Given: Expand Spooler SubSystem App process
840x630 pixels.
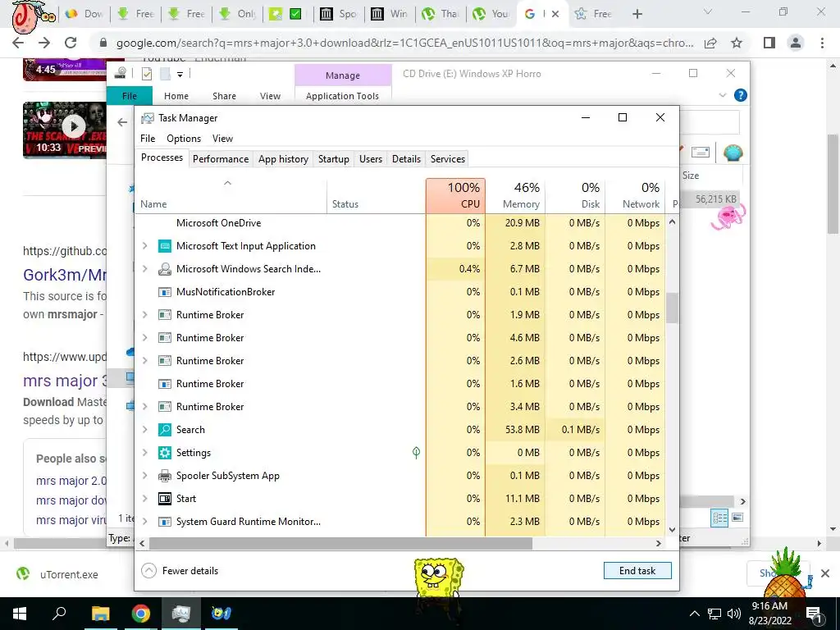Looking at the screenshot, I should [144, 476].
